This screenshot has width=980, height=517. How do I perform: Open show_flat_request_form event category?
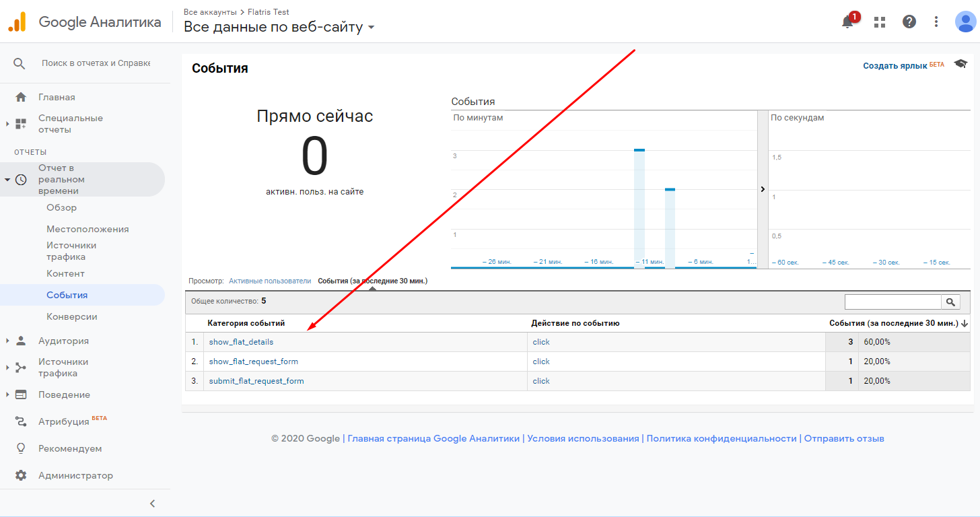pos(254,361)
